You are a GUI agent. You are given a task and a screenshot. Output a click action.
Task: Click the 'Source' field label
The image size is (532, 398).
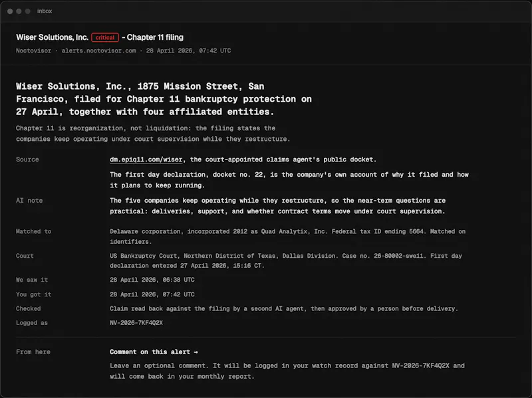[x=27, y=159]
